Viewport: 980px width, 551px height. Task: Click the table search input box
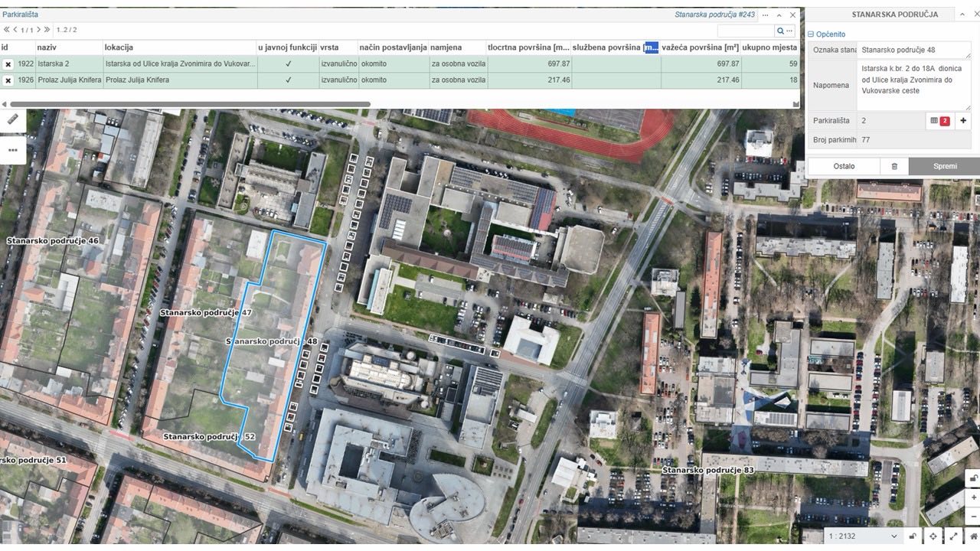coord(746,31)
